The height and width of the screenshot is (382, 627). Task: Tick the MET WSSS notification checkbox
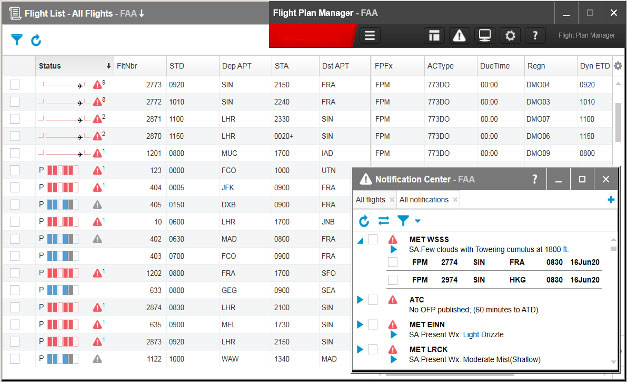point(373,240)
